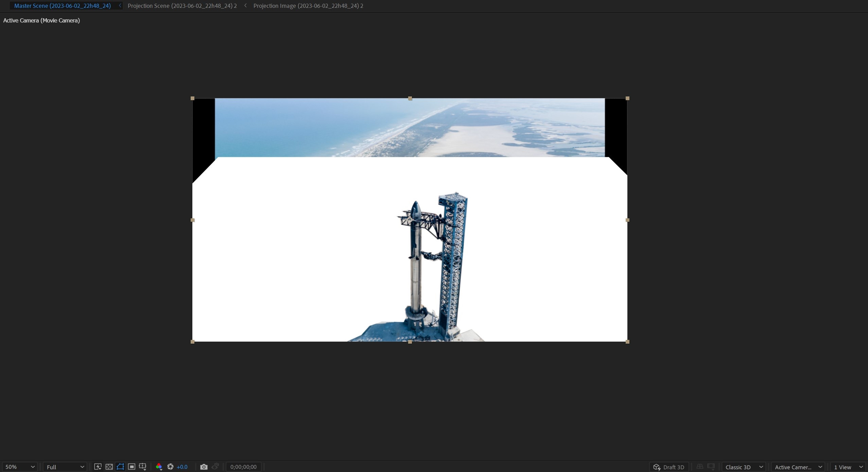Image resolution: width=868 pixels, height=472 pixels.
Task: Open the Active Camera view dropdown
Action: click(x=798, y=467)
